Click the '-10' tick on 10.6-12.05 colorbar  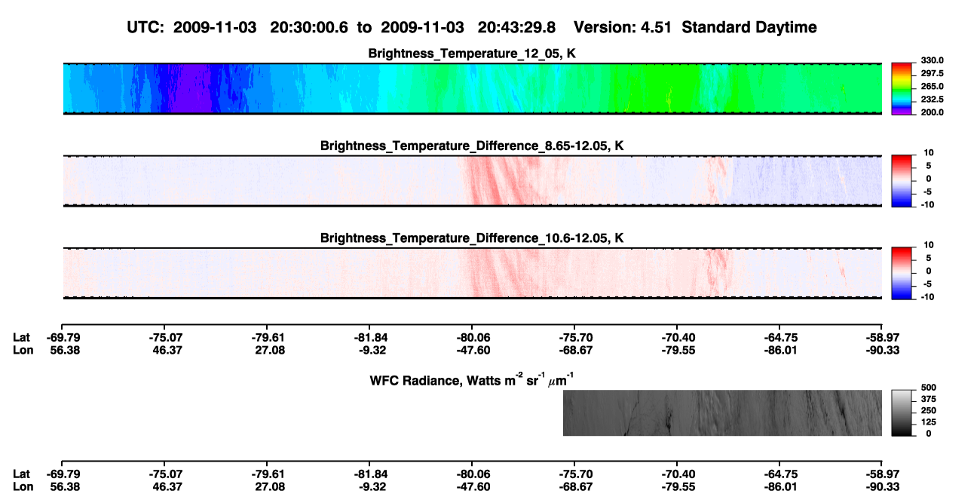(927, 297)
